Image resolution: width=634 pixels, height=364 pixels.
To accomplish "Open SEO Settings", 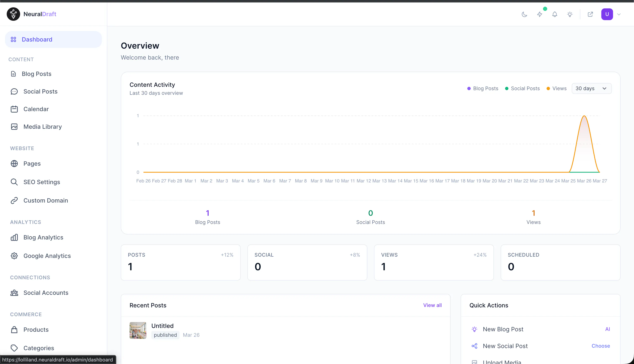I will click(x=42, y=182).
